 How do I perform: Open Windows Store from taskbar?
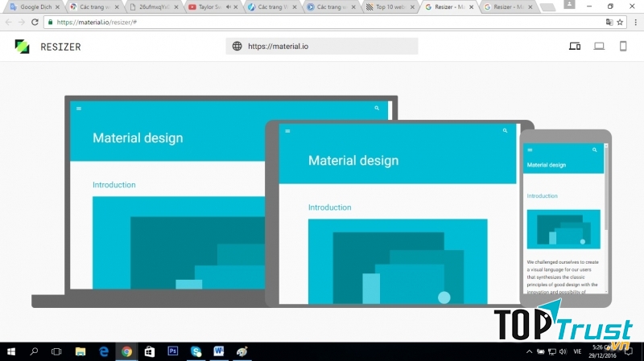[150, 351]
